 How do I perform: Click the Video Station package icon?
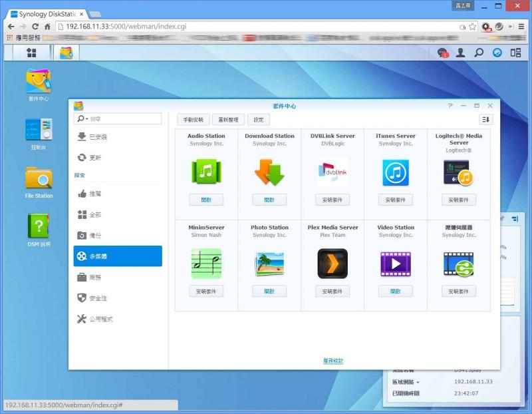pyautogui.click(x=396, y=264)
